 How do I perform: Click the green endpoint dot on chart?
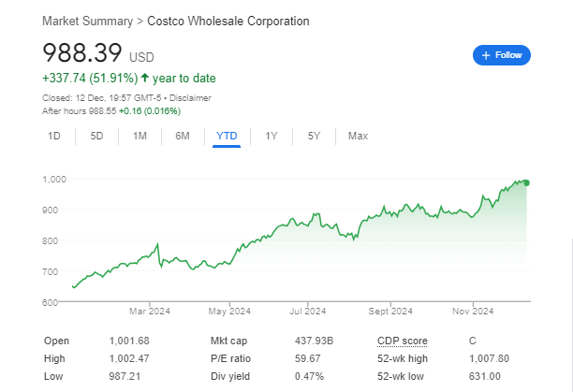(x=526, y=182)
